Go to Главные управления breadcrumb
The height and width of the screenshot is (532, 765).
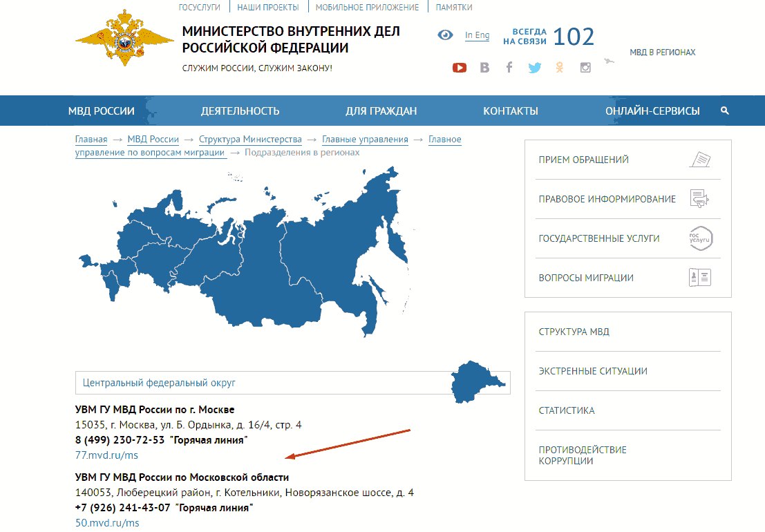[x=365, y=140]
